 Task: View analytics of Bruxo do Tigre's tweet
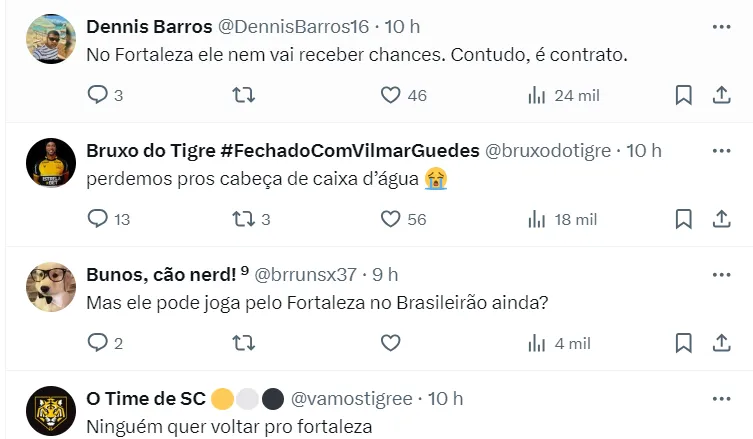click(x=537, y=219)
